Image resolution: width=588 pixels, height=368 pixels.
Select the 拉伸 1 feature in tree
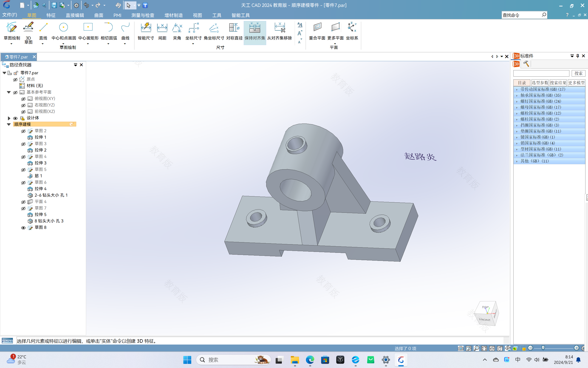tap(40, 137)
